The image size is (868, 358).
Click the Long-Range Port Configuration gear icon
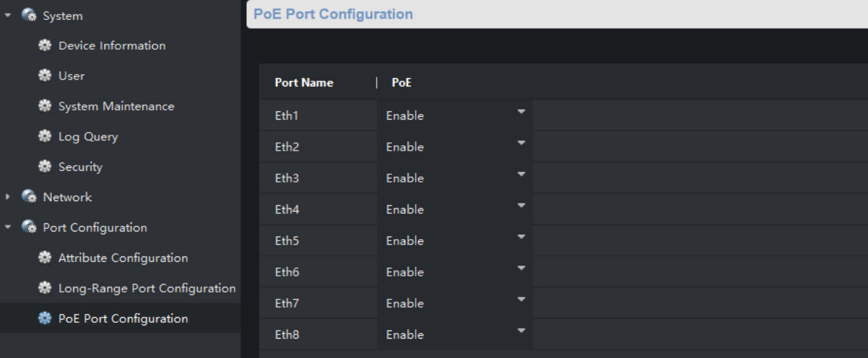point(45,288)
